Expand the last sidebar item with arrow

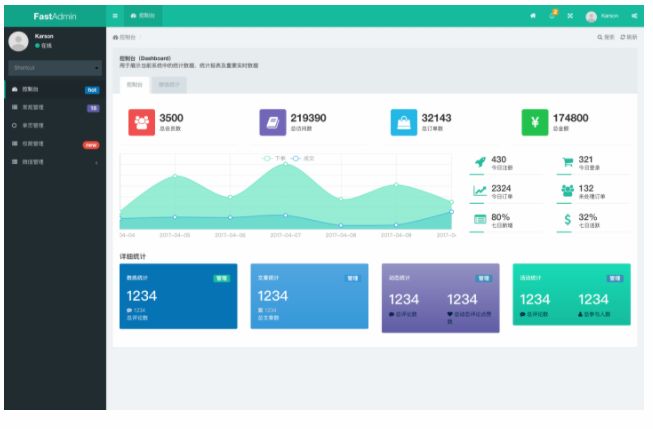55,162
